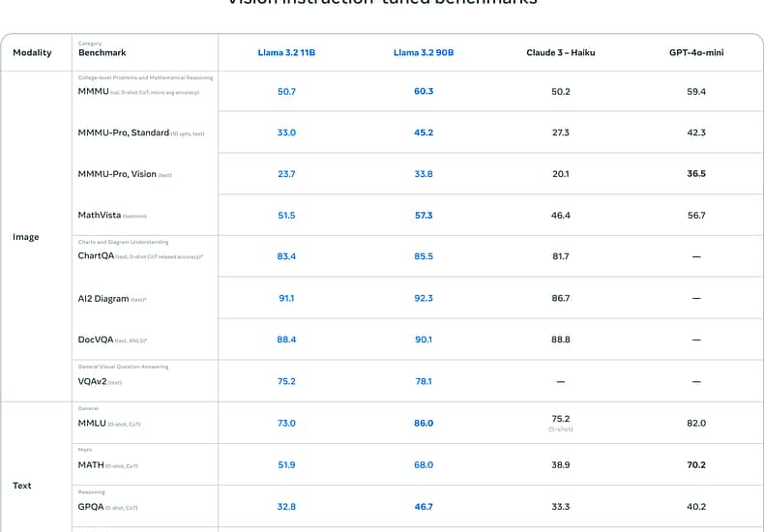764x532 pixels.
Task: Click the MMMU-Pro, Standard benchmark label
Action: (123, 133)
